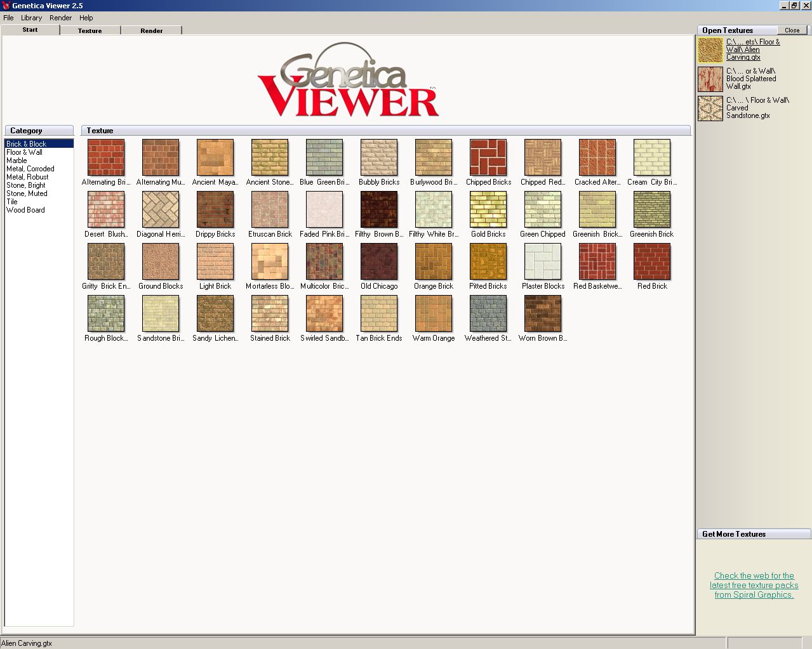This screenshot has height=649, width=812.
Task: Open the Tan Brick Ends texture
Action: [x=379, y=313]
